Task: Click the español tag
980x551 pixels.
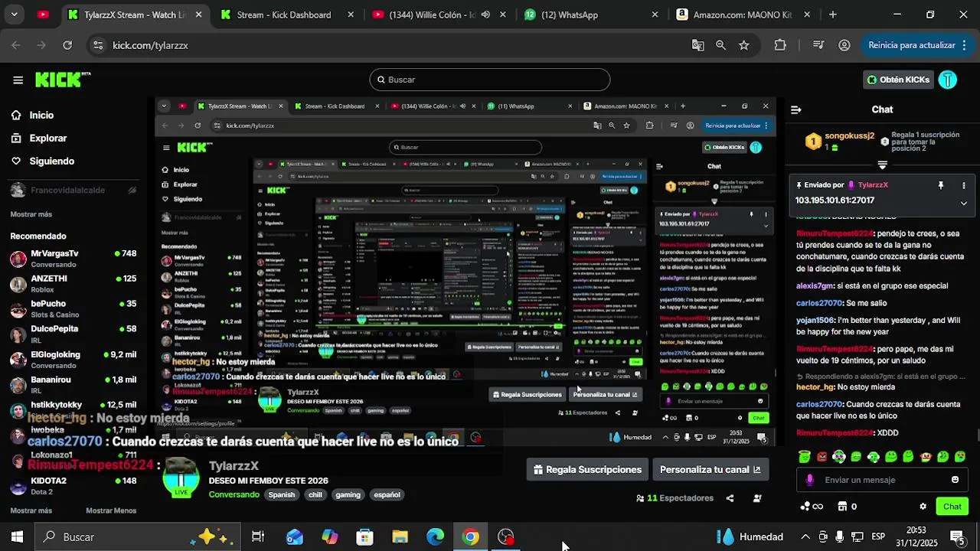Action: [x=387, y=494]
